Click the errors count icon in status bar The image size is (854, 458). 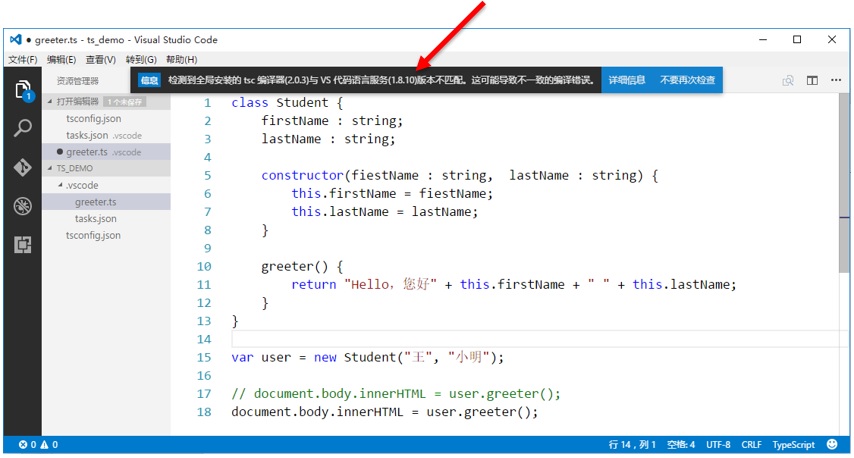23,444
